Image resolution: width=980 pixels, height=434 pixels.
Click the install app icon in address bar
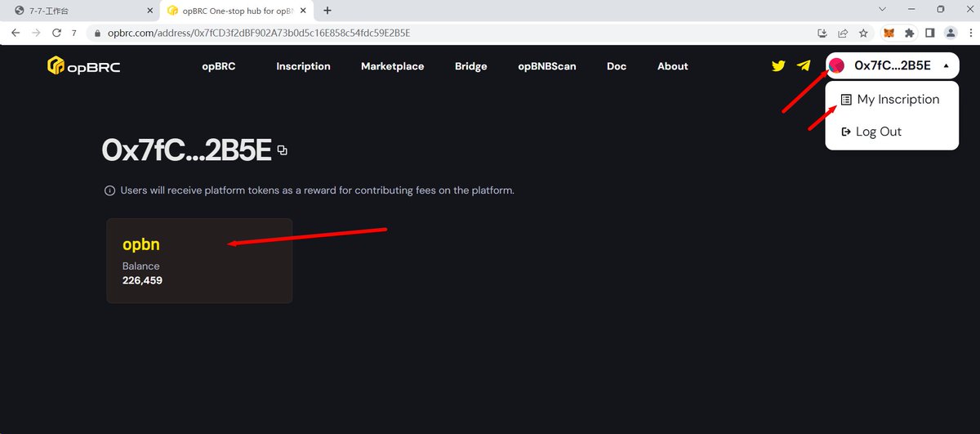click(822, 33)
